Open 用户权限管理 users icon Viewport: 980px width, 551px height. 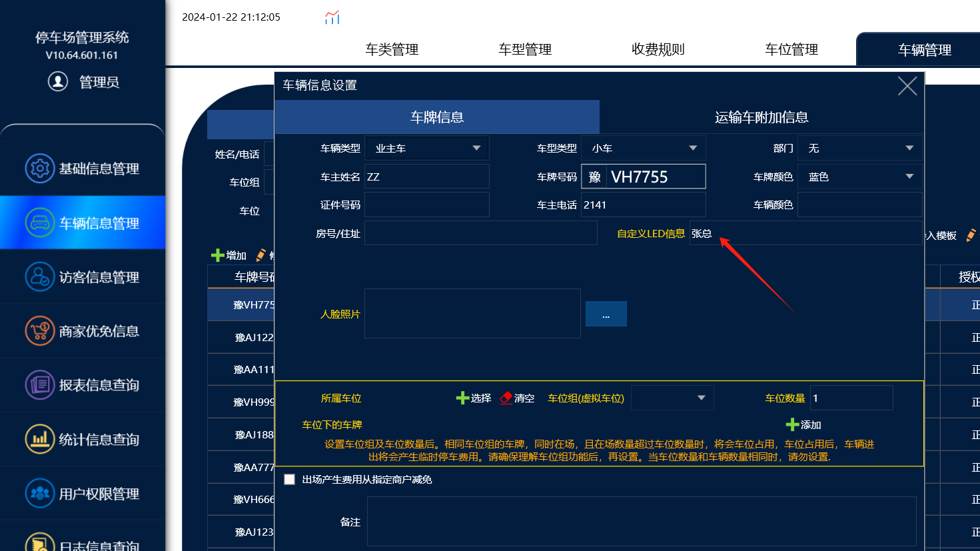pos(39,493)
